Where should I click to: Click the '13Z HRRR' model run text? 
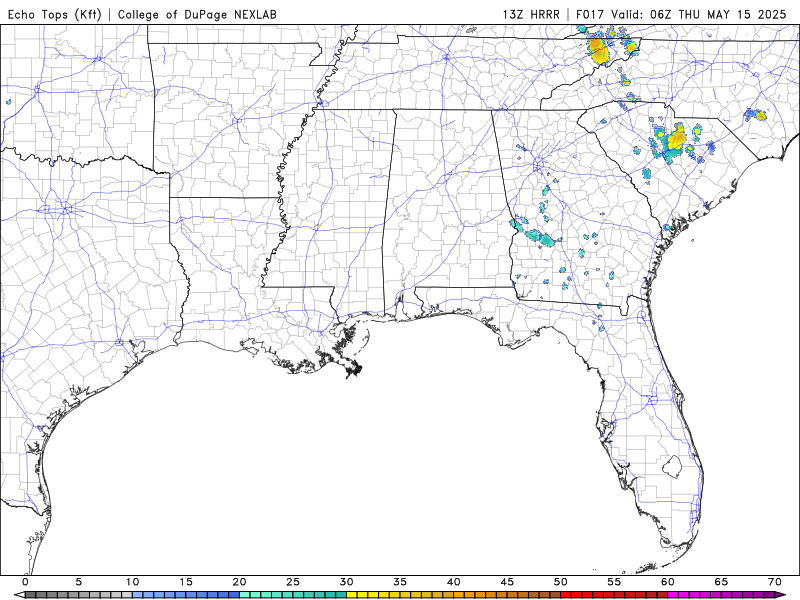tap(531, 14)
